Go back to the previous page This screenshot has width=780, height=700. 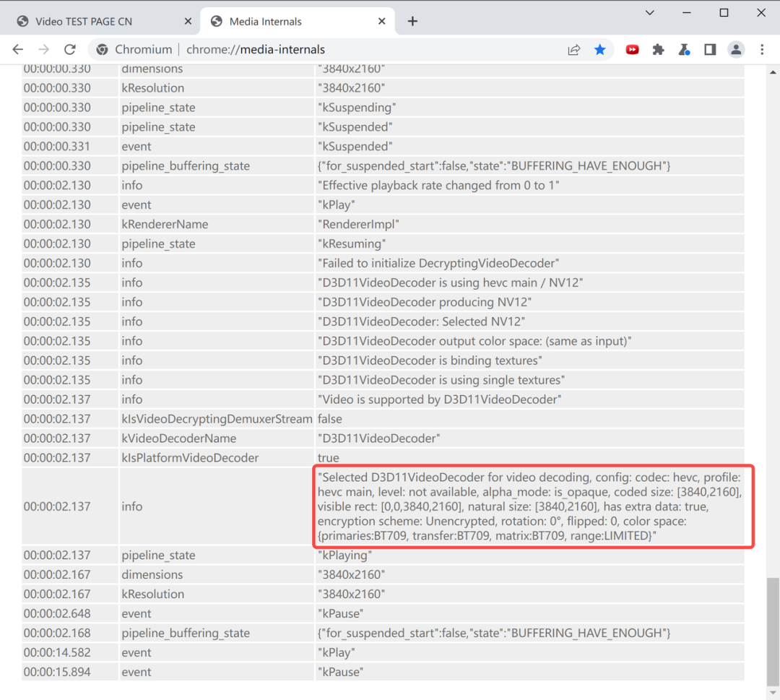tap(18, 50)
